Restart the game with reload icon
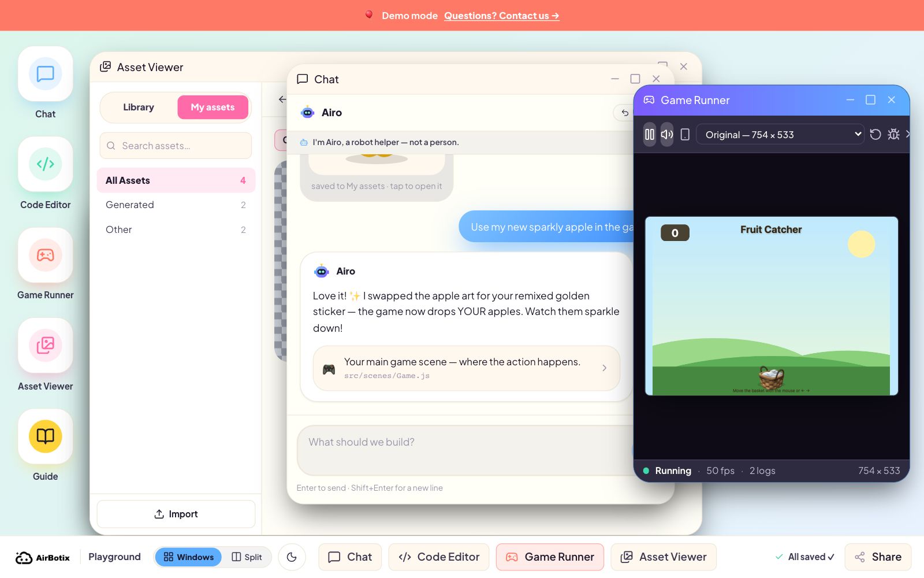 [x=875, y=134]
